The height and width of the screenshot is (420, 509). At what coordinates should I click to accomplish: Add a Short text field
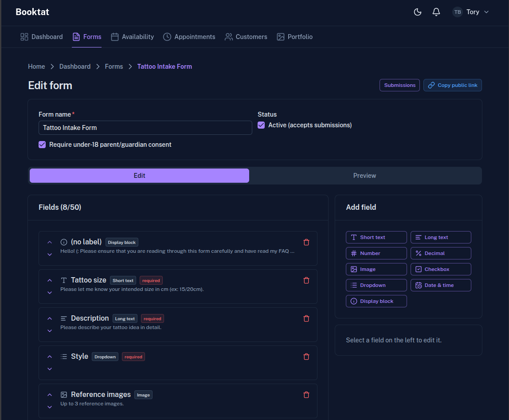(x=376, y=237)
